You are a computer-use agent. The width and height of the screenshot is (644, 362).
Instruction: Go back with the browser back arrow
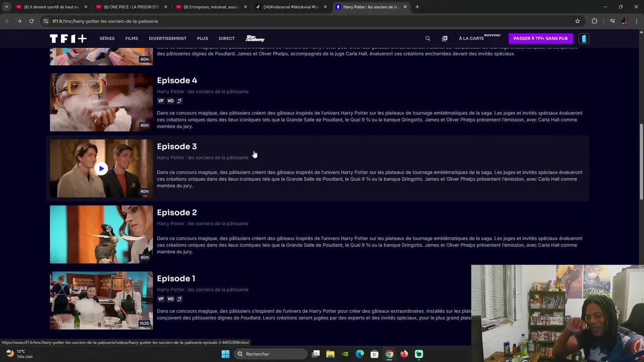pyautogui.click(x=7, y=21)
